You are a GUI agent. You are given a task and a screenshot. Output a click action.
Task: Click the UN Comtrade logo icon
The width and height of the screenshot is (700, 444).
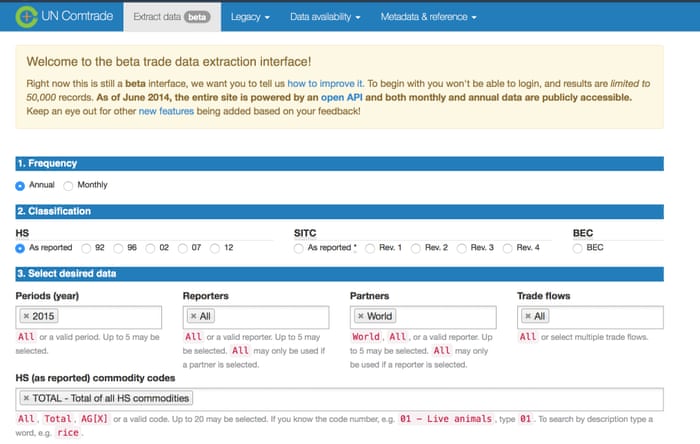point(26,17)
